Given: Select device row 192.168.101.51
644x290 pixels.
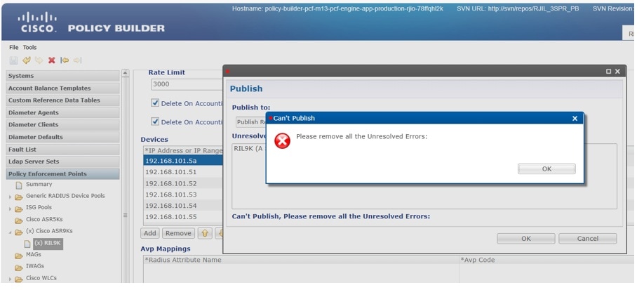Looking at the screenshot, I should pos(183,172).
